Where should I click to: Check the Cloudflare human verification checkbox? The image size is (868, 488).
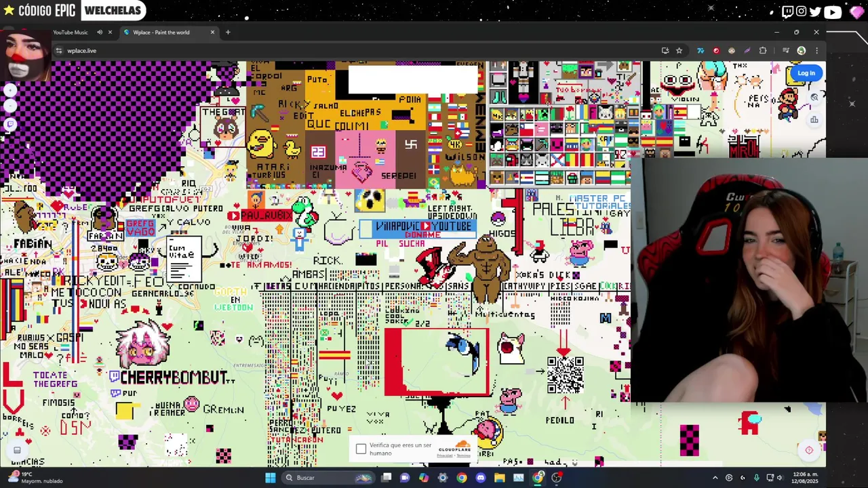point(361,449)
